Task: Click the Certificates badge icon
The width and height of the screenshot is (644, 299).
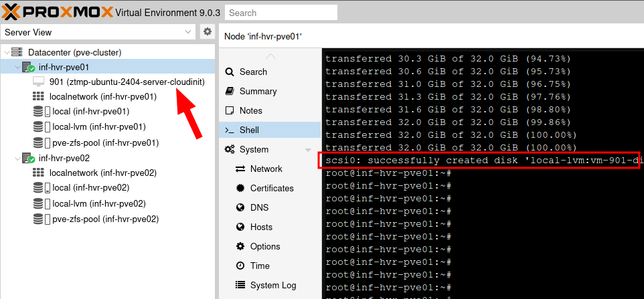Action: [x=240, y=188]
